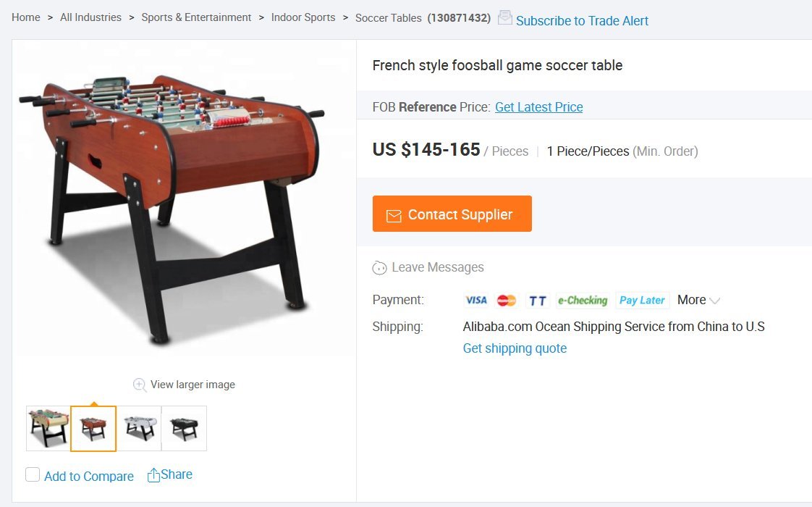Click the Leave Messages smiley icon
Screen dimensions: 812x507
pyautogui.click(x=379, y=268)
